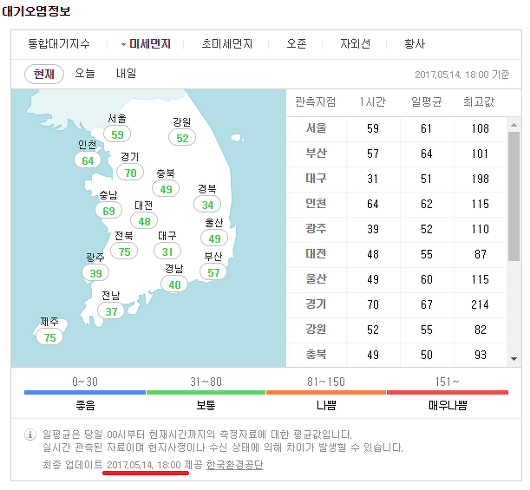Image resolution: width=530 pixels, height=490 pixels.
Task: Click the 서울 59 map marker
Action: click(117, 134)
